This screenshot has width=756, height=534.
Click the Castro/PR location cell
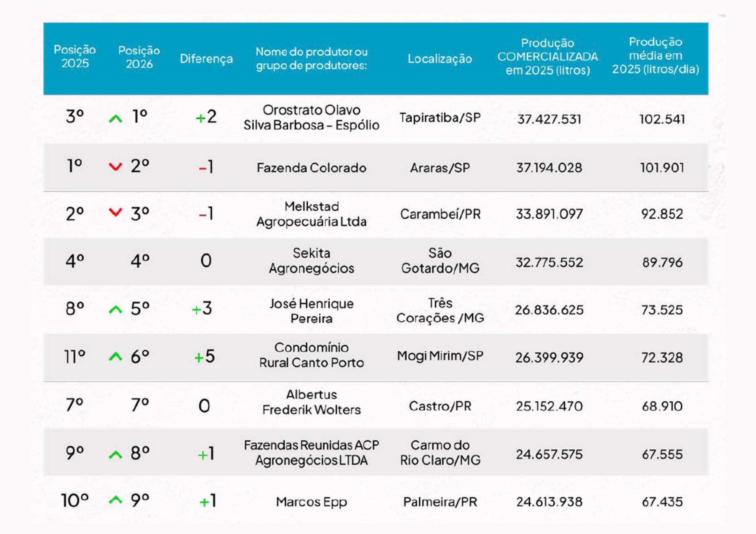tap(440, 406)
